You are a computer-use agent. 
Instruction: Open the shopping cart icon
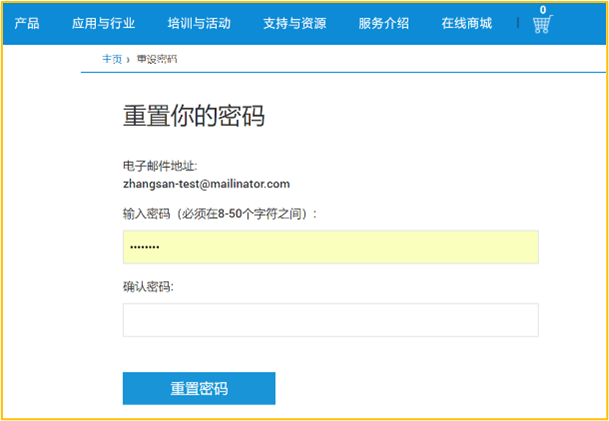coord(542,25)
